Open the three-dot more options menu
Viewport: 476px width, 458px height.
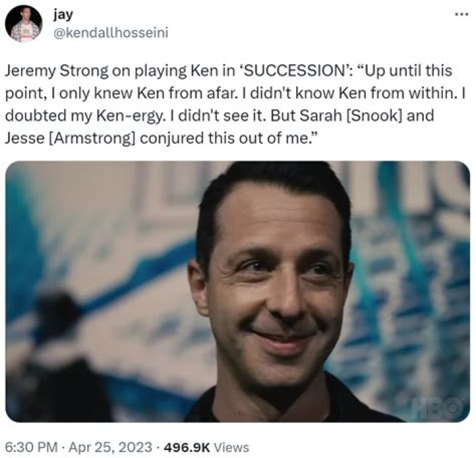point(459,15)
